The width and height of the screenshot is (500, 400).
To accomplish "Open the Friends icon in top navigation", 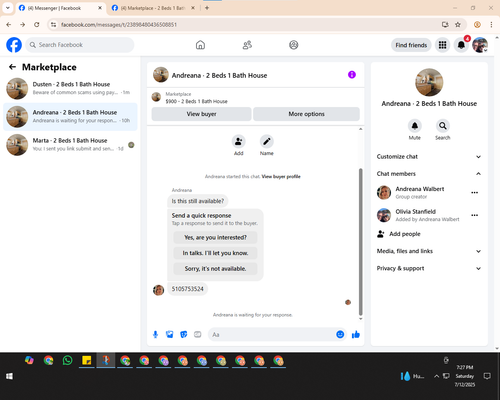I will (x=247, y=45).
